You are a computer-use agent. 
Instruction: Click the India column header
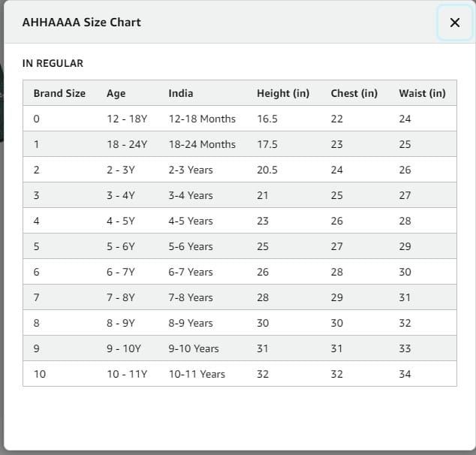181,93
